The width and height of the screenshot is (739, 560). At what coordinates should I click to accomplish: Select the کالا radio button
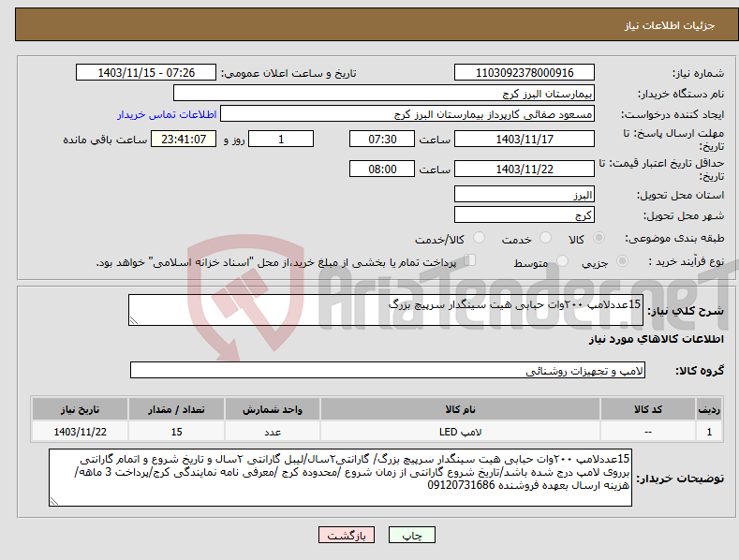coord(599,238)
